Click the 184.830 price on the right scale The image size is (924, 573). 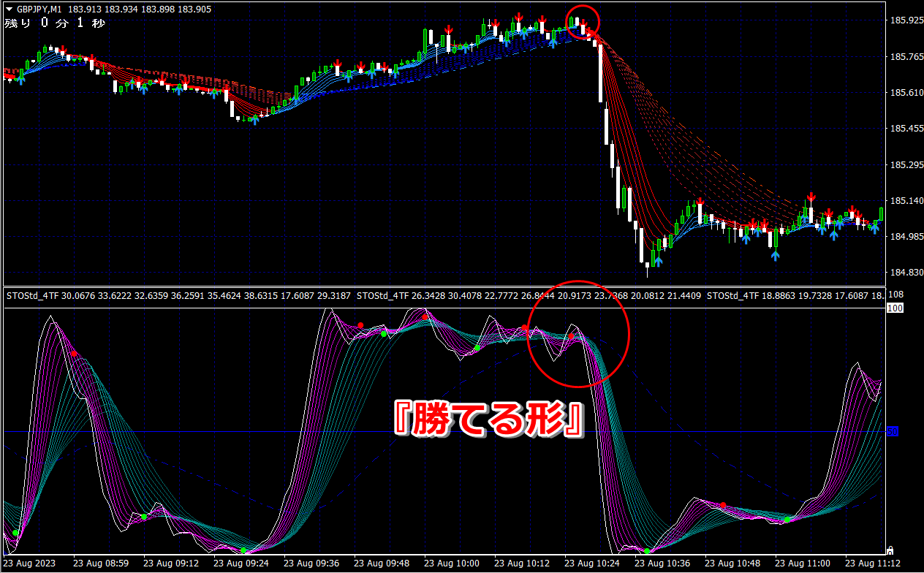tap(904, 272)
